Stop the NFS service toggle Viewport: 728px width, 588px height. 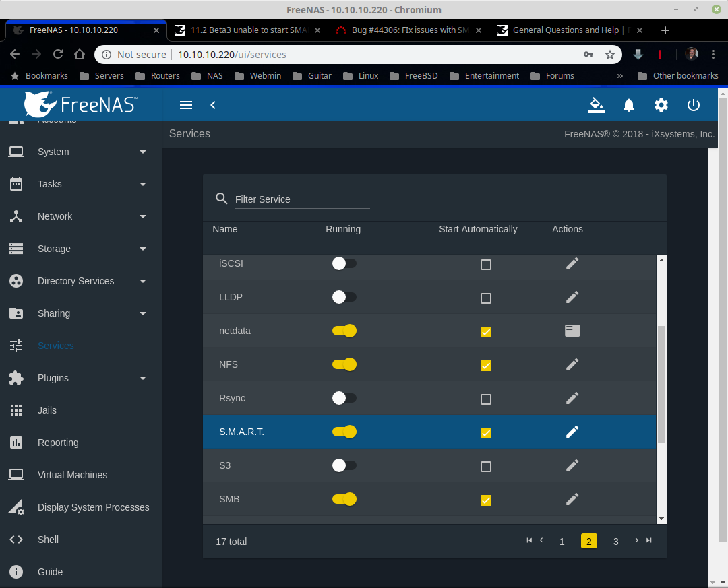(x=344, y=364)
